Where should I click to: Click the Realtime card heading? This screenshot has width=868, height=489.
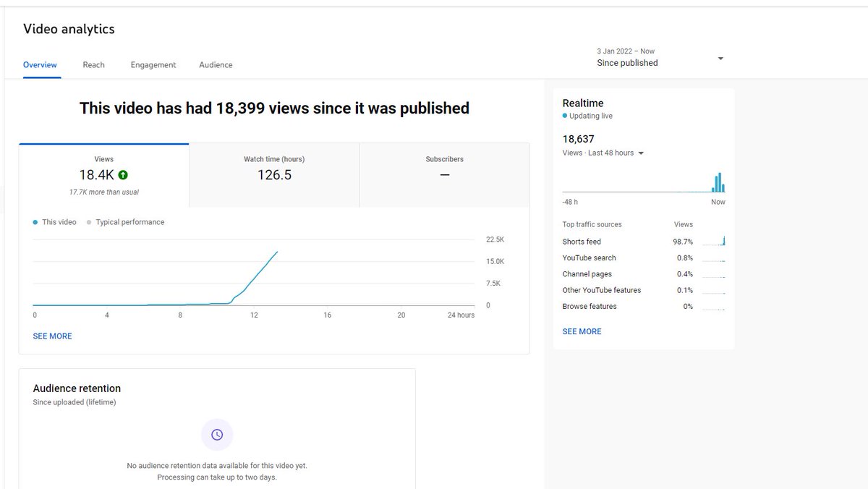[x=582, y=103]
